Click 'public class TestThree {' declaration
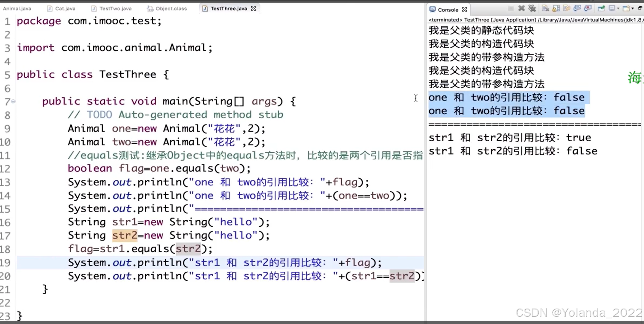 click(93, 74)
